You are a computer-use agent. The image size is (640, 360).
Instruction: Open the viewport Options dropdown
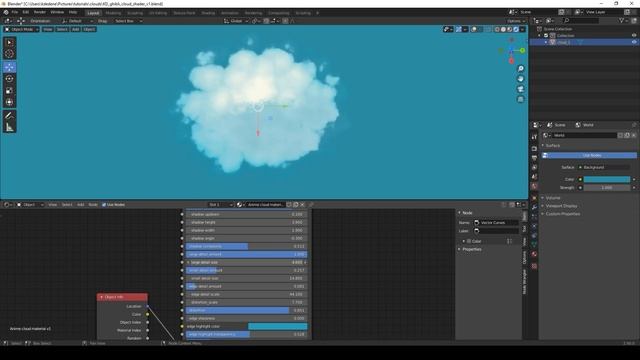tap(516, 21)
